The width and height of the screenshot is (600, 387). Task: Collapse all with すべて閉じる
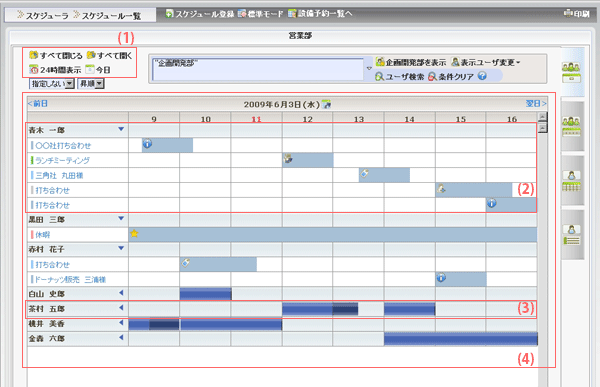coord(55,56)
